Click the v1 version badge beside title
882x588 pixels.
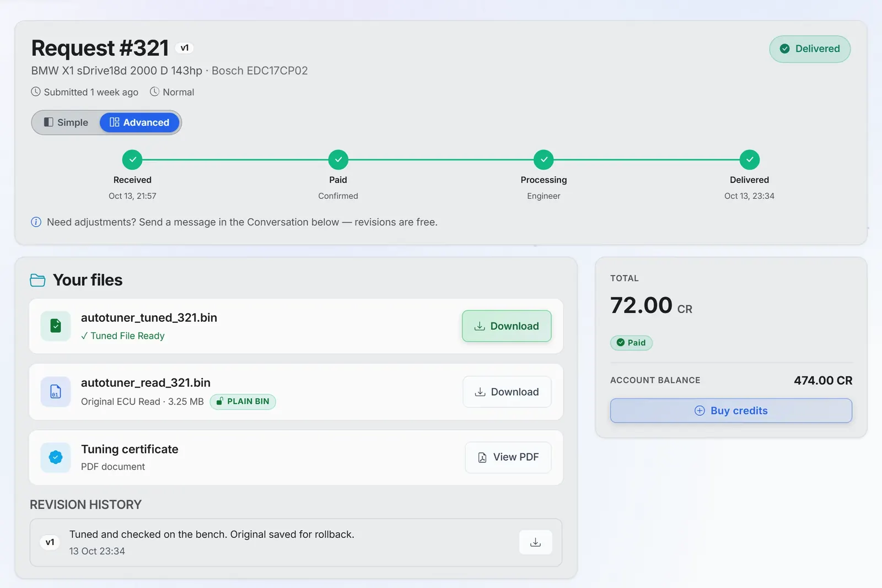pyautogui.click(x=185, y=48)
